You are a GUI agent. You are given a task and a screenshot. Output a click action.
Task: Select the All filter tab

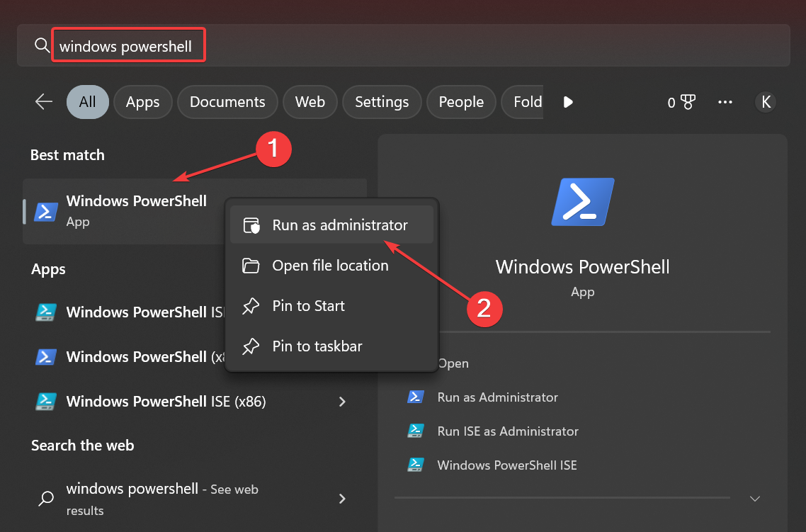[87, 102]
